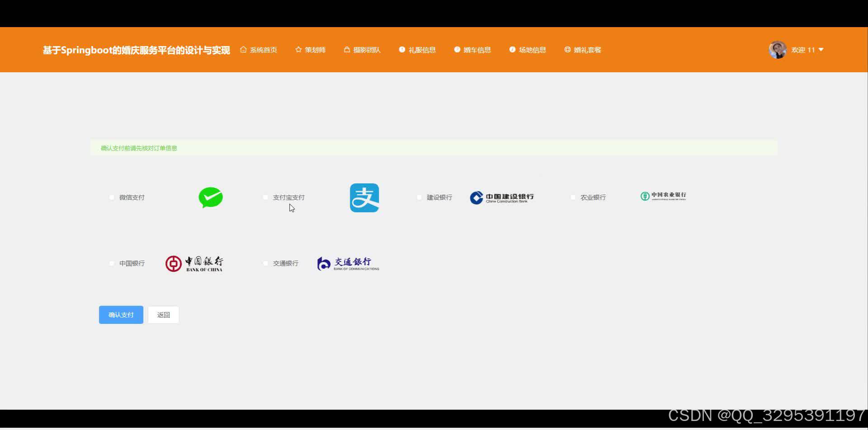This screenshot has height=430, width=868.
Task: Open the 场地信息 menu item
Action: (528, 50)
